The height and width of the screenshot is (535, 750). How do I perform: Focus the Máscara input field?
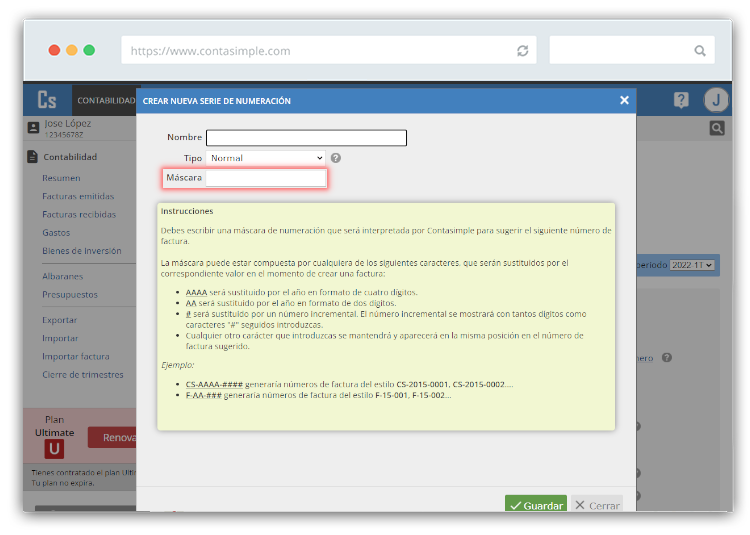coord(265,178)
